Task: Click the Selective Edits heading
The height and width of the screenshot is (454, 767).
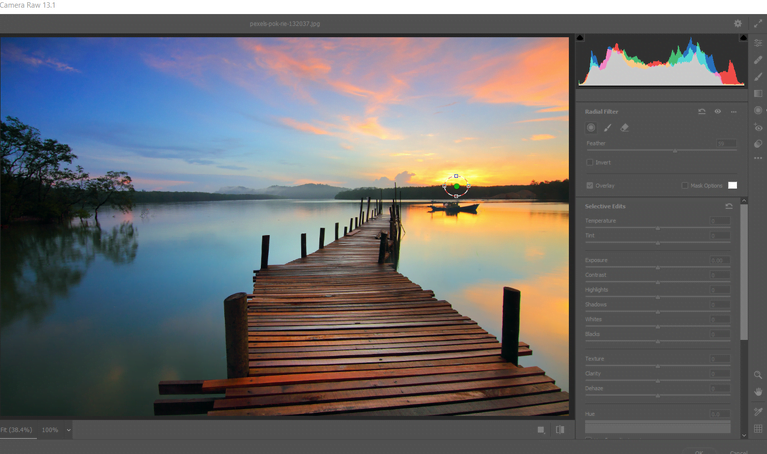Action: point(605,206)
